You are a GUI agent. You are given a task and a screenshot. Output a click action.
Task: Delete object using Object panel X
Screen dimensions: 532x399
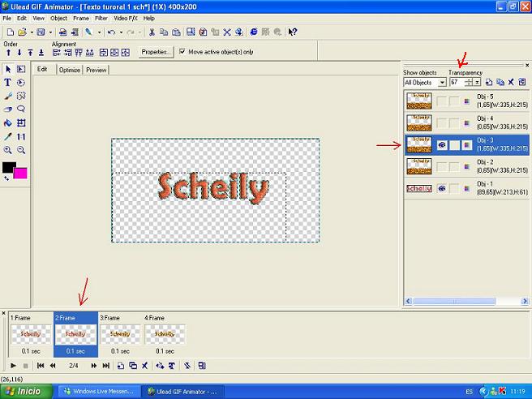coord(511,82)
